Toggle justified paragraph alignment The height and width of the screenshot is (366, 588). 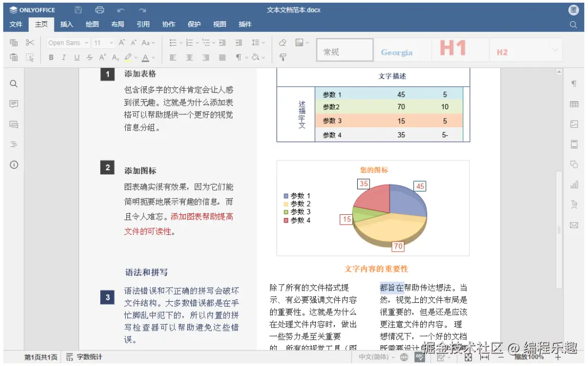222,57
